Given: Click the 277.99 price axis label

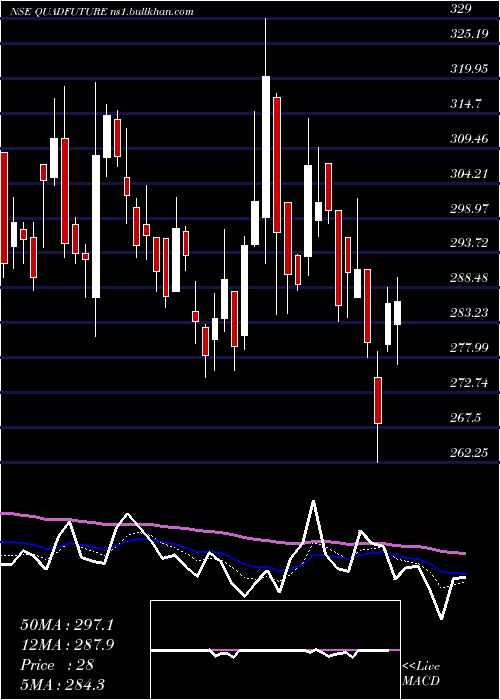Looking at the screenshot, I should point(469,348).
